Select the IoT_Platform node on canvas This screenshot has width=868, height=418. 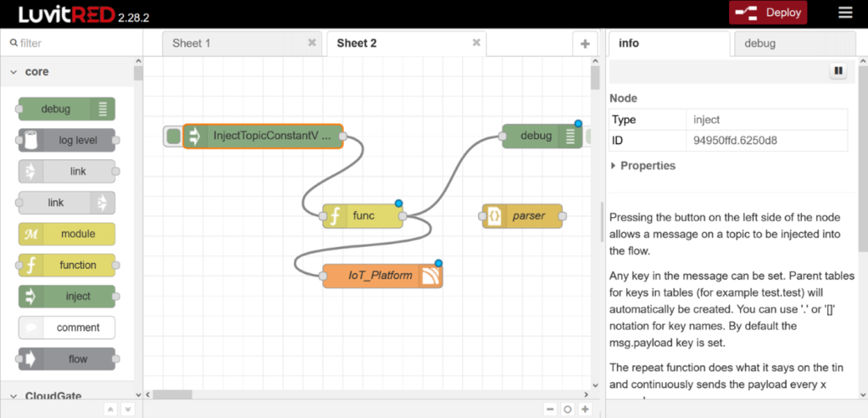381,276
